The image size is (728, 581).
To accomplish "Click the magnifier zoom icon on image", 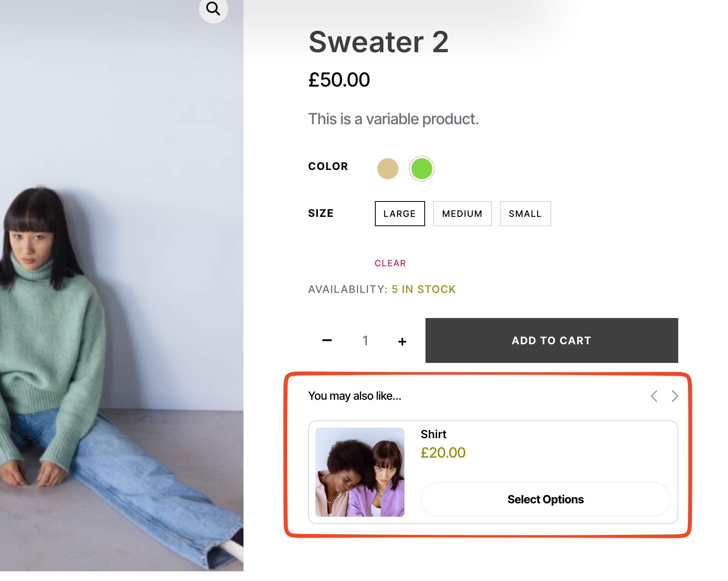I will pos(213,8).
